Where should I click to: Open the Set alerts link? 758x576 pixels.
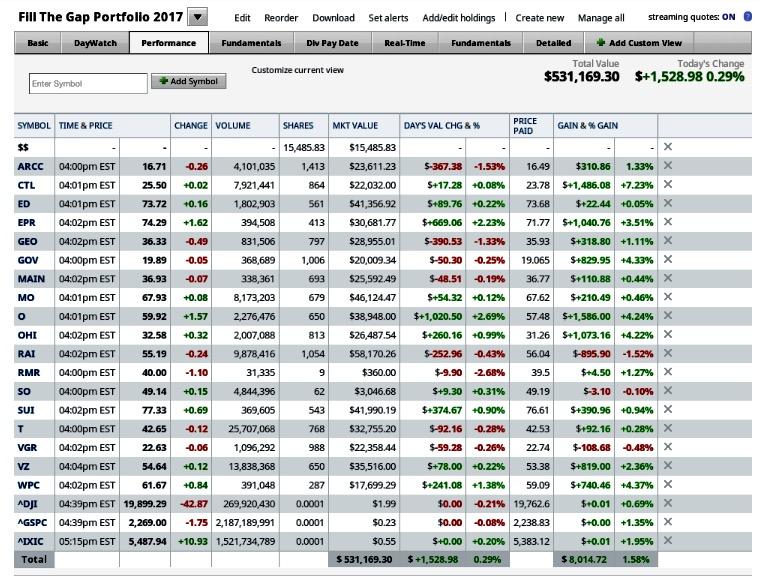388,18
